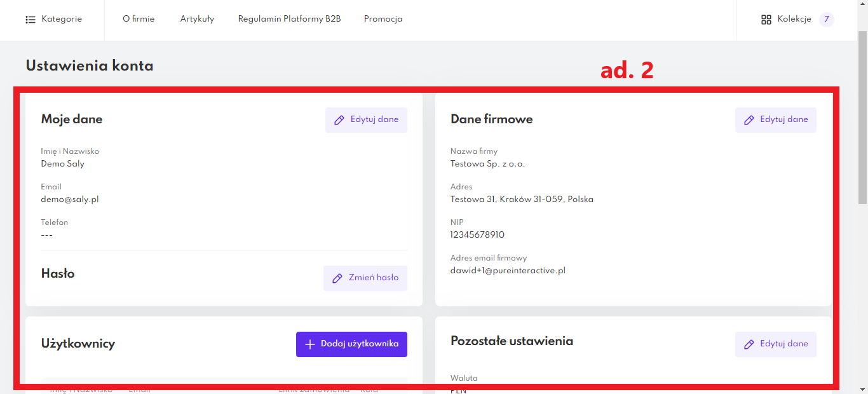Click the pencil icon beside Zmień hasło
Image resolution: width=868 pixels, height=394 pixels.
pyautogui.click(x=337, y=278)
